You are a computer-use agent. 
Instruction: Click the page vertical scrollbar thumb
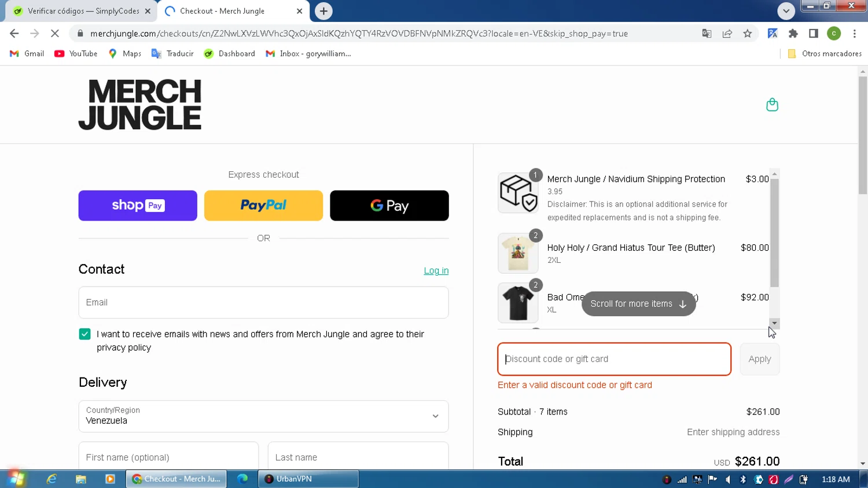(x=863, y=135)
